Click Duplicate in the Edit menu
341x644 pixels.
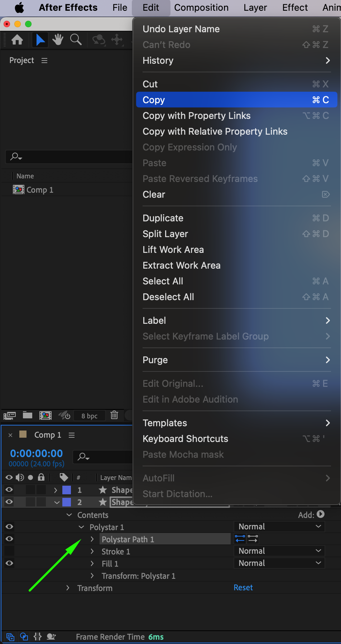point(163,218)
